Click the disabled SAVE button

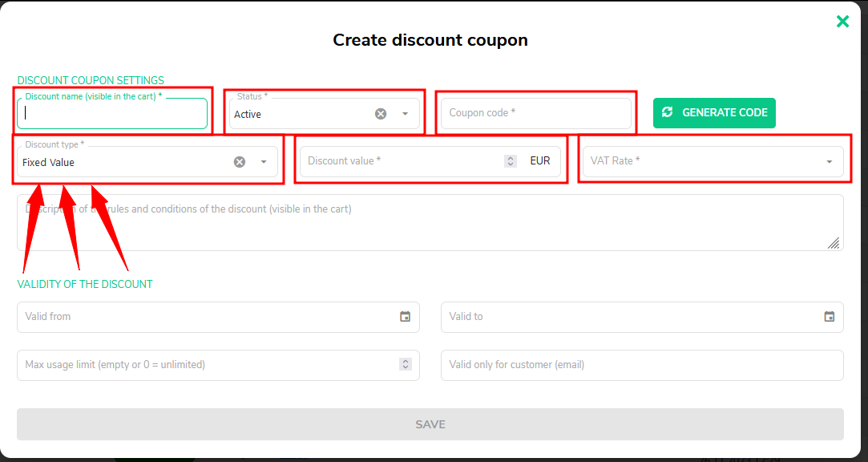tap(430, 424)
